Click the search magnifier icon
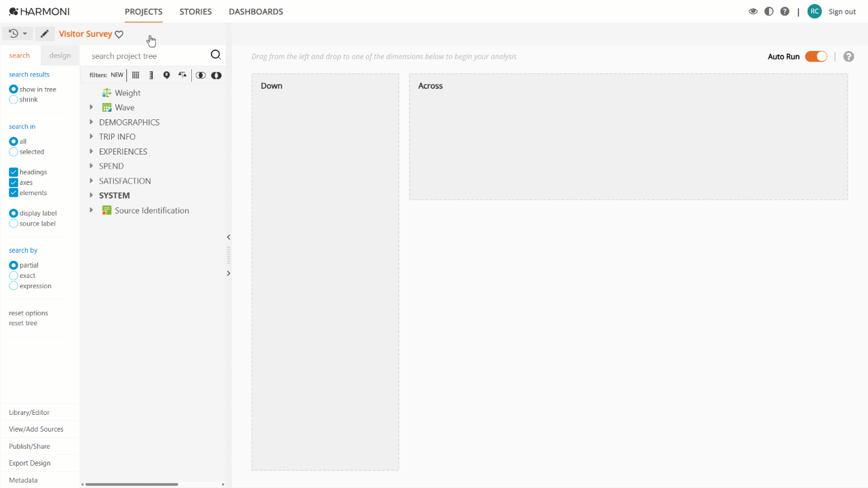This screenshot has width=868, height=488. [x=216, y=56]
